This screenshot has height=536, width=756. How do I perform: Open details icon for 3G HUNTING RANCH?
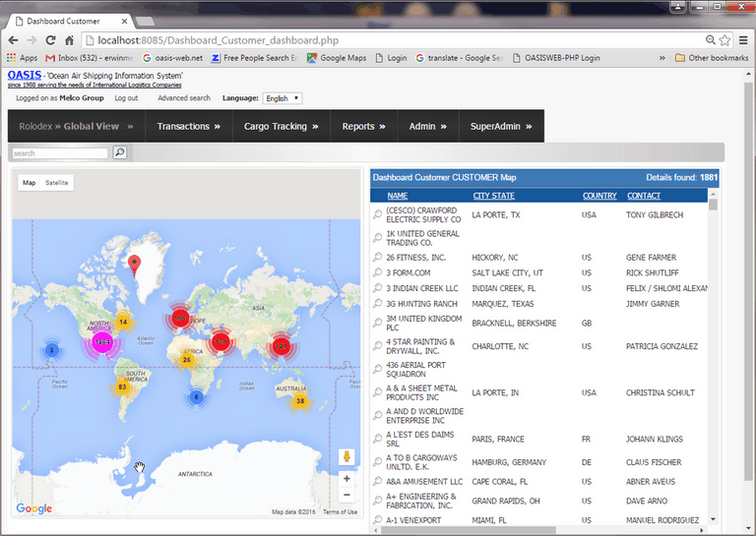coord(378,303)
